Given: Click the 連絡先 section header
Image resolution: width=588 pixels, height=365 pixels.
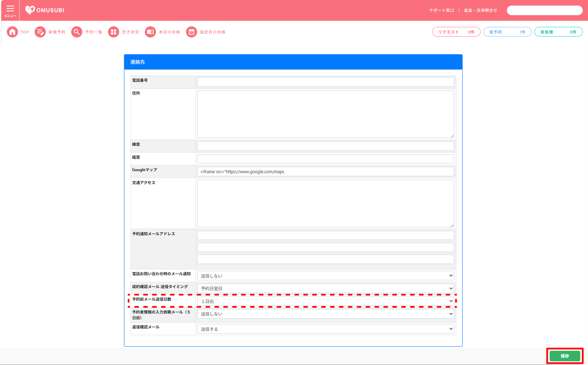Looking at the screenshot, I should coord(293,62).
